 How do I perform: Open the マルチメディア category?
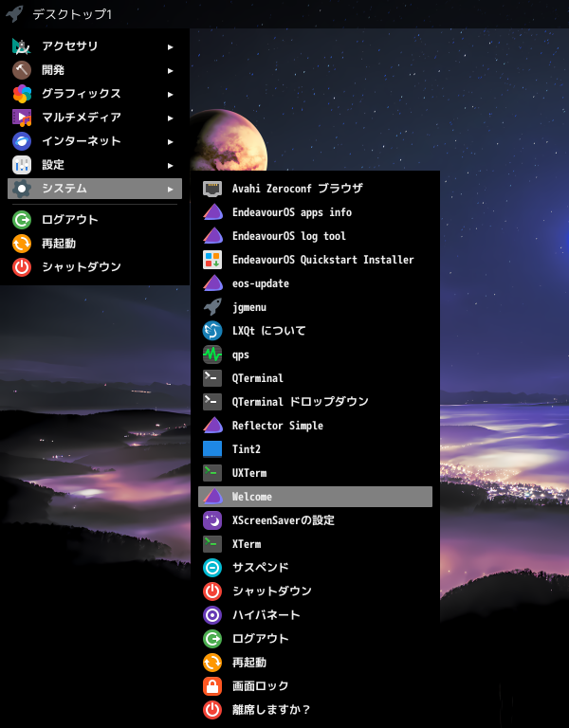(82, 118)
